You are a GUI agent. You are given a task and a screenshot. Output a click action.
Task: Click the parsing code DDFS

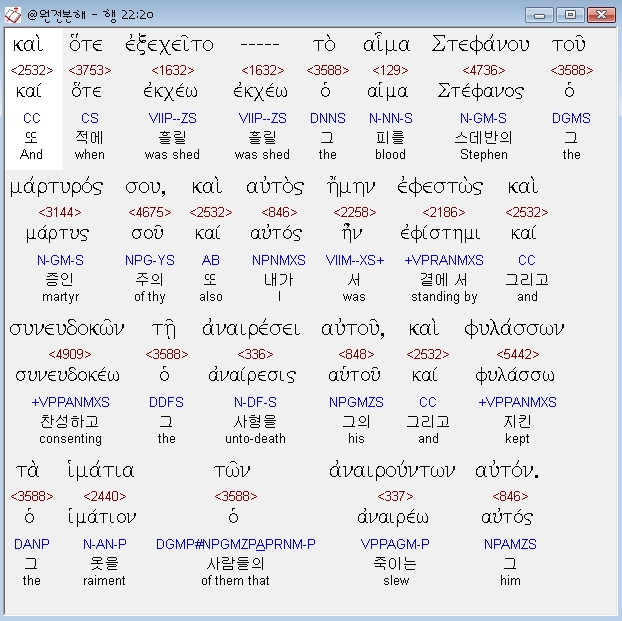coord(166,402)
